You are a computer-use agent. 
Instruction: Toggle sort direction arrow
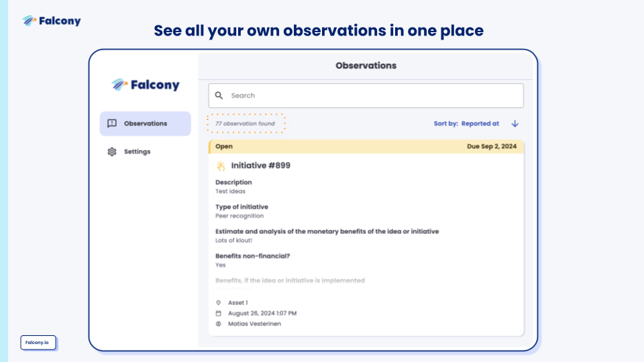click(515, 123)
